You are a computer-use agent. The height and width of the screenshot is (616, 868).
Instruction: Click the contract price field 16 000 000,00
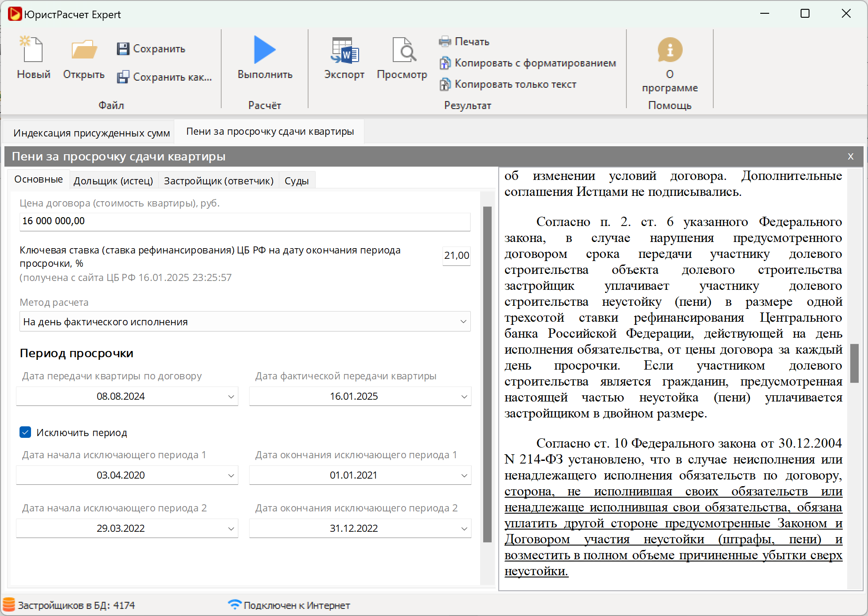245,221
